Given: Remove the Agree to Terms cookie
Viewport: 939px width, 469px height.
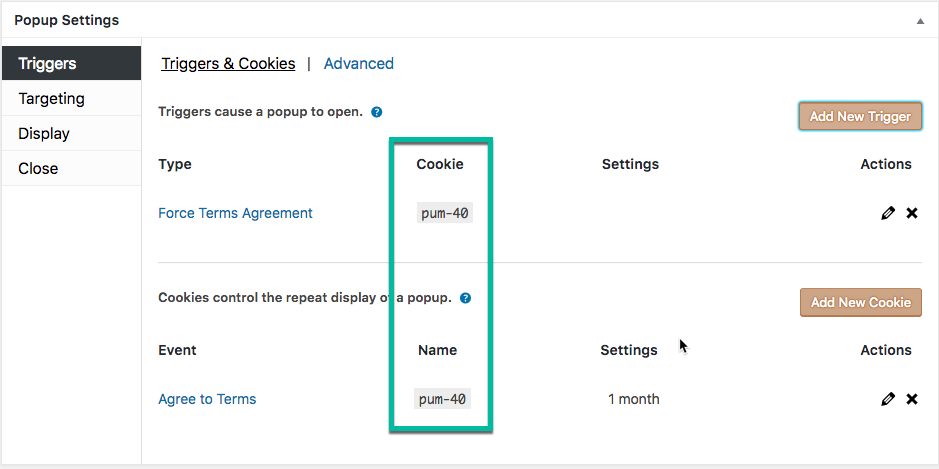Looking at the screenshot, I should 911,399.
